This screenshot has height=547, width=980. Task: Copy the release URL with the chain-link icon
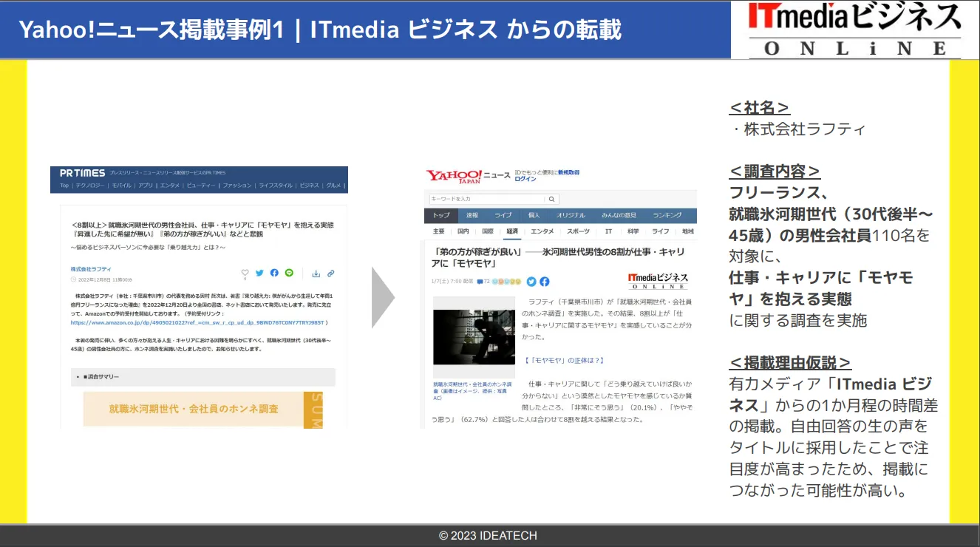coord(330,273)
